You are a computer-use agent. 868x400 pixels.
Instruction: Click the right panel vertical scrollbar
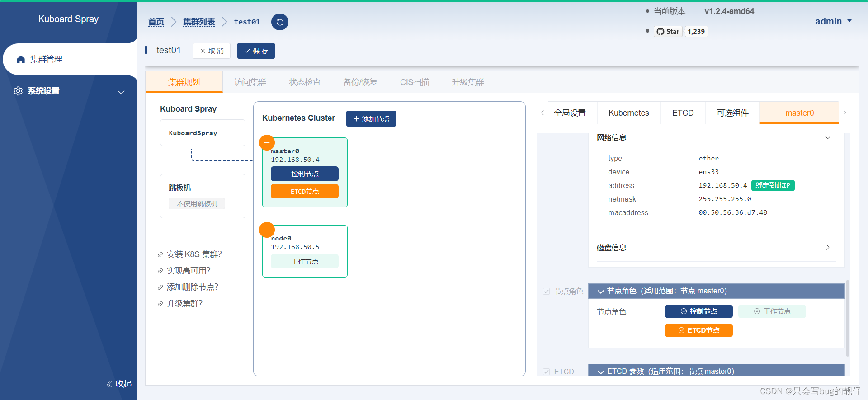click(x=847, y=319)
